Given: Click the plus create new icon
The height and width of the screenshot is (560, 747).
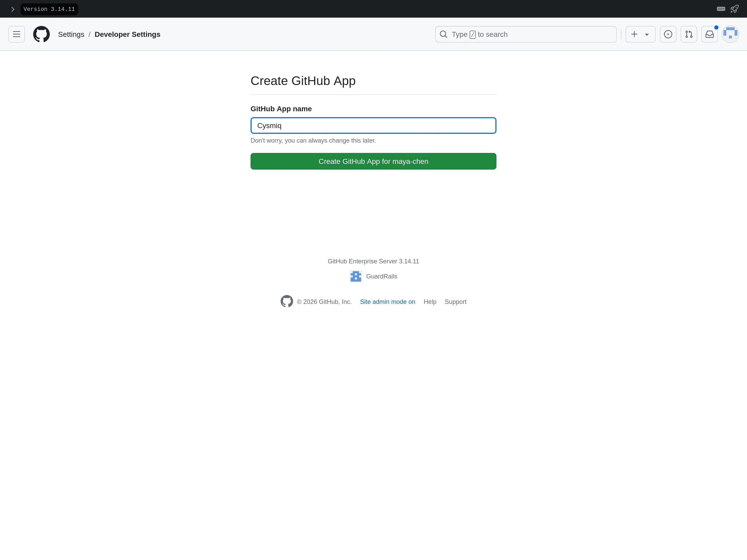Looking at the screenshot, I should point(634,34).
